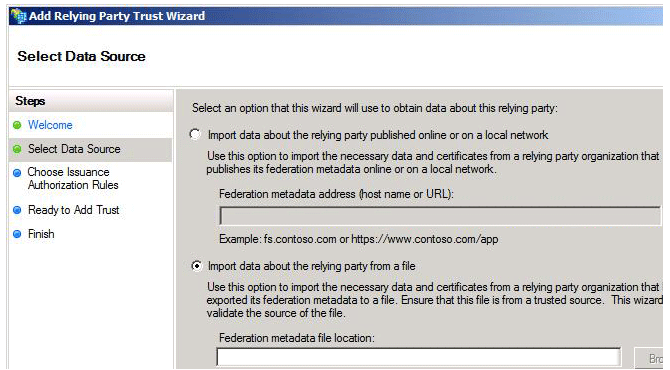Click the Federation metadata address field

coord(440,216)
